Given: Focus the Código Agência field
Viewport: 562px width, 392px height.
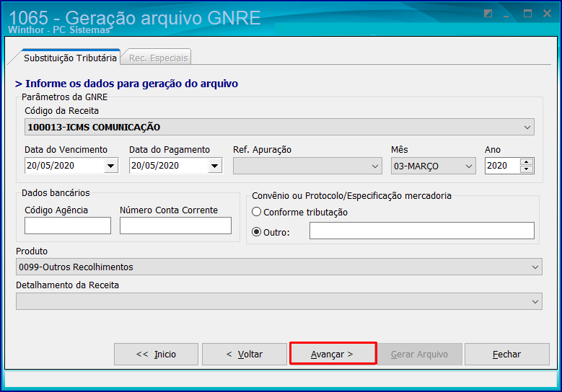Looking at the screenshot, I should [68, 226].
